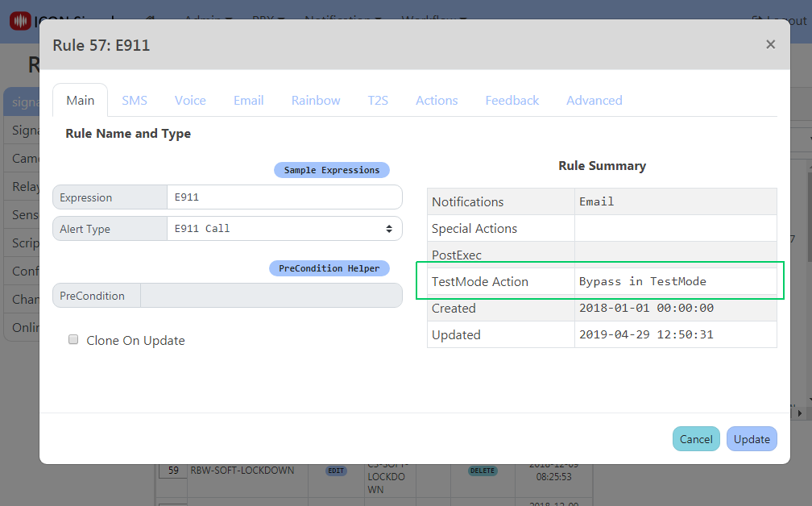The height and width of the screenshot is (506, 812).
Task: Go to the Advanced tab
Action: click(x=594, y=100)
